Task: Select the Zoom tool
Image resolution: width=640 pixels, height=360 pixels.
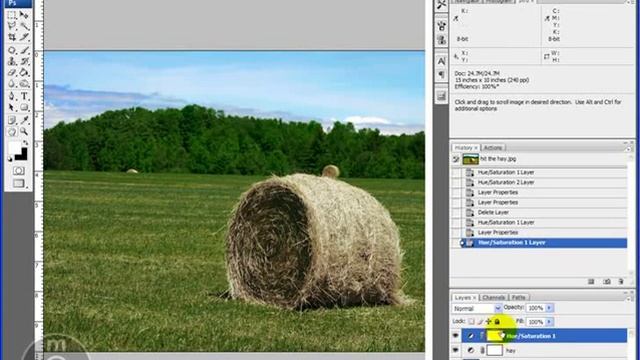Action: 24,131
